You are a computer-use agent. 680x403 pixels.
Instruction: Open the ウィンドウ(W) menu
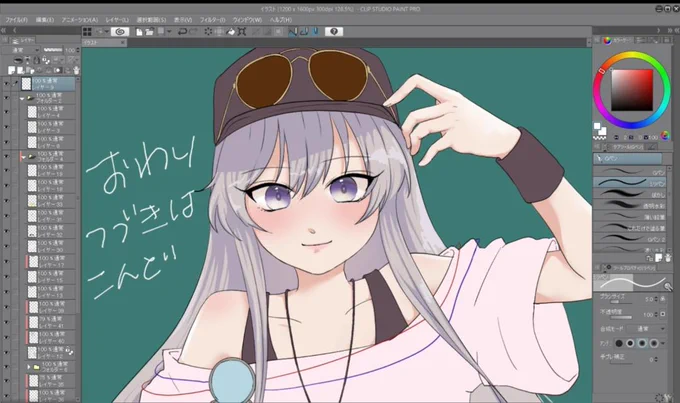click(x=247, y=20)
